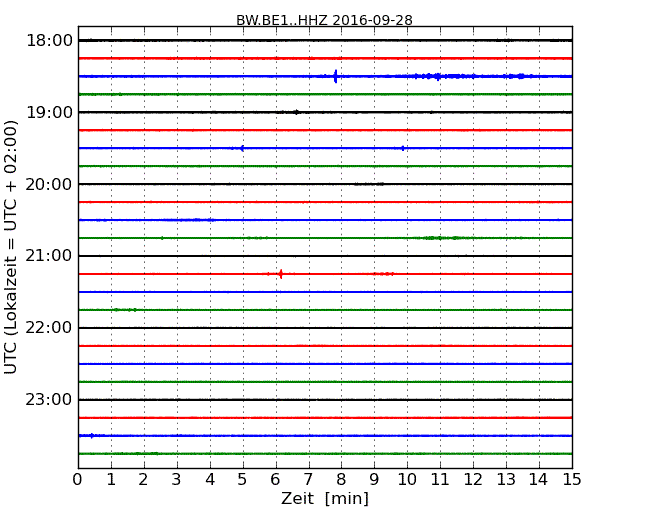Click x-axis tick label 9
Screen dimensions: 650x520
click(374, 480)
